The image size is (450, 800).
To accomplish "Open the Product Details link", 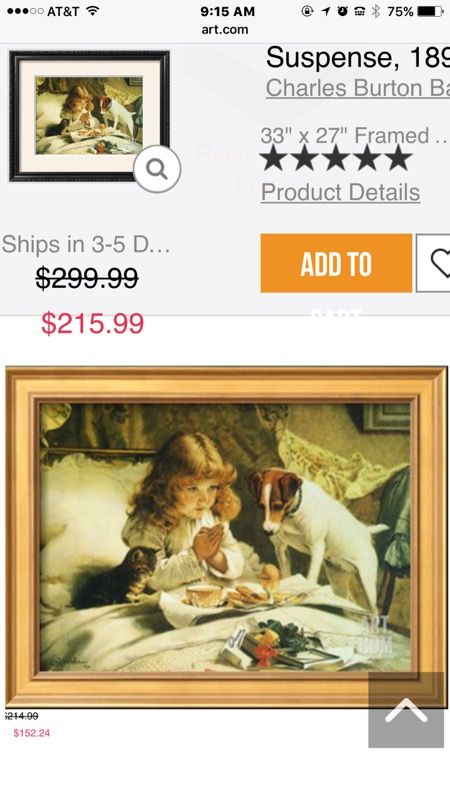I will click(x=340, y=192).
